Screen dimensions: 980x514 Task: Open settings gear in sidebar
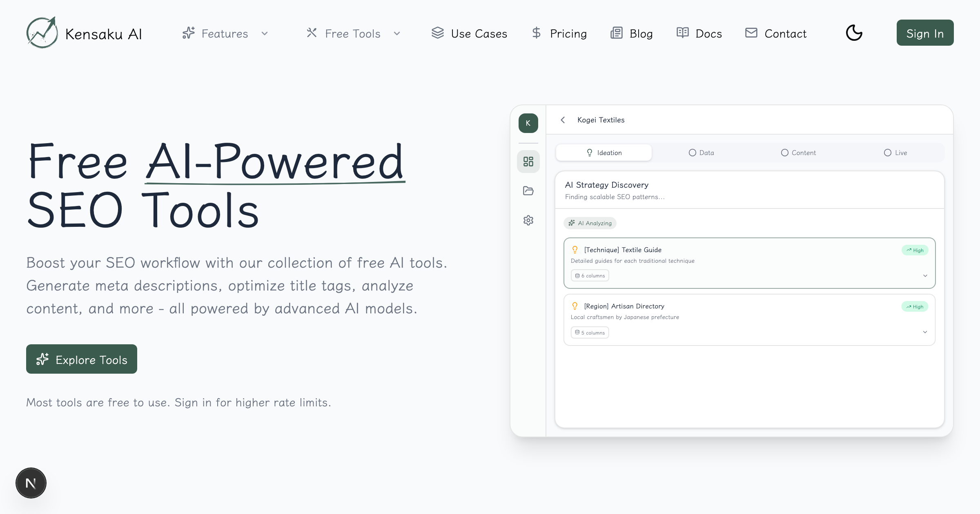528,220
